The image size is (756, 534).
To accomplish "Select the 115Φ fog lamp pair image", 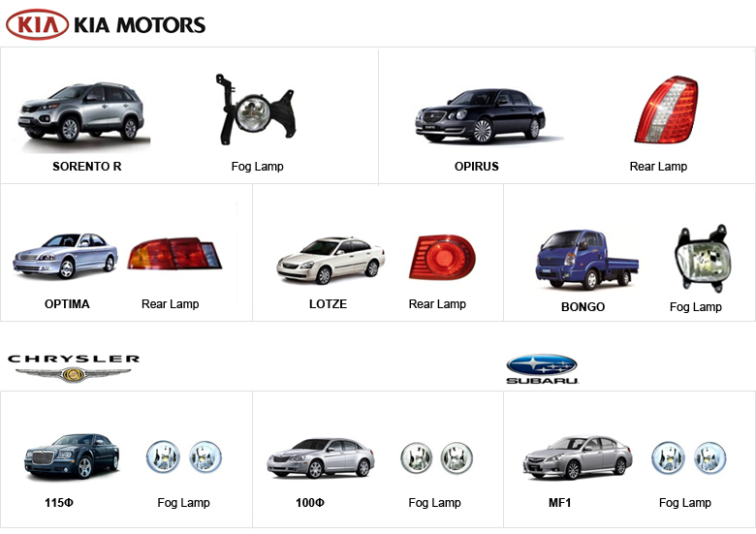I will (184, 456).
